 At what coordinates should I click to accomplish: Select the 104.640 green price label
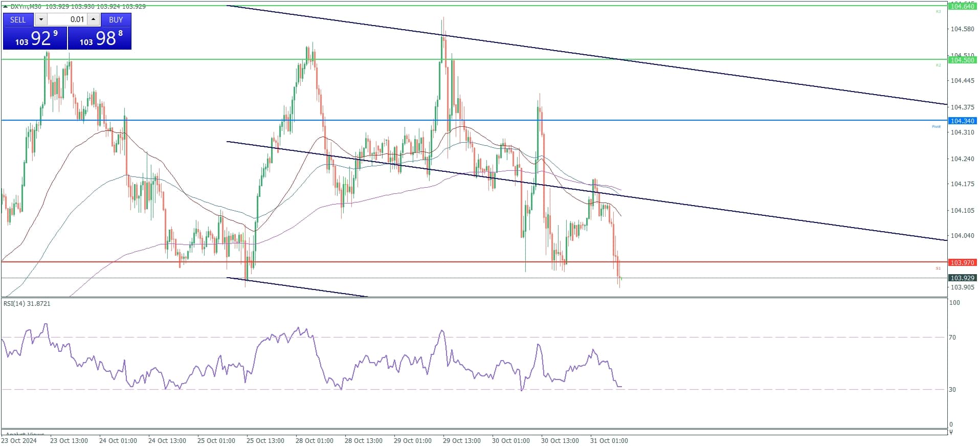[x=962, y=6]
